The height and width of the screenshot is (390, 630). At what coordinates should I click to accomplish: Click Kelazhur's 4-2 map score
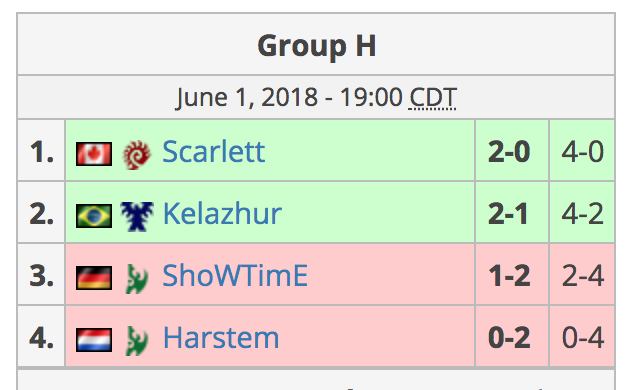[583, 214]
